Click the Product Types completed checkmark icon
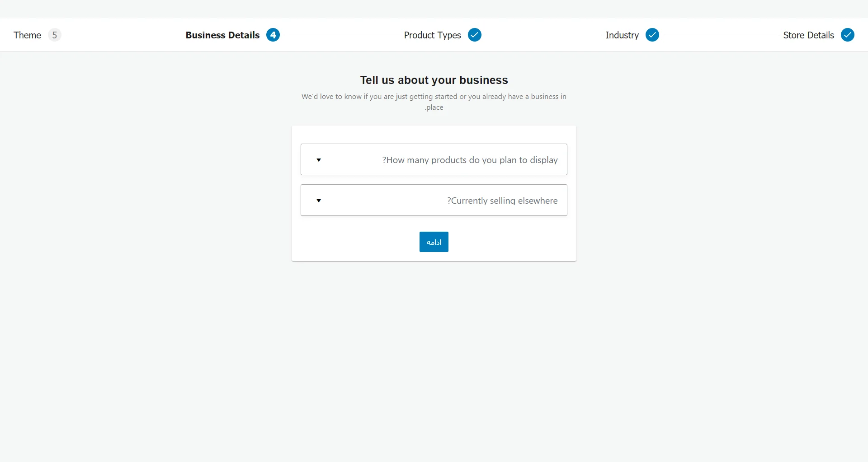This screenshot has width=868, height=462. click(x=474, y=35)
